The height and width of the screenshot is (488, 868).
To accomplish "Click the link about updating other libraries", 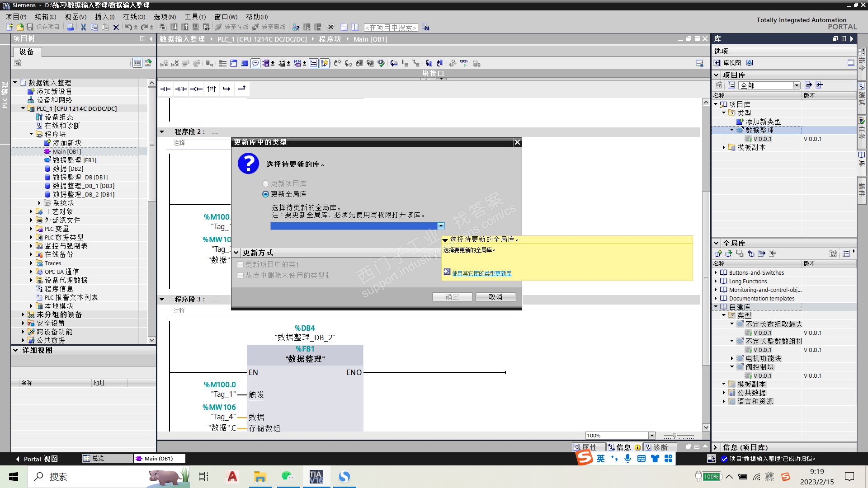I will pos(481,273).
